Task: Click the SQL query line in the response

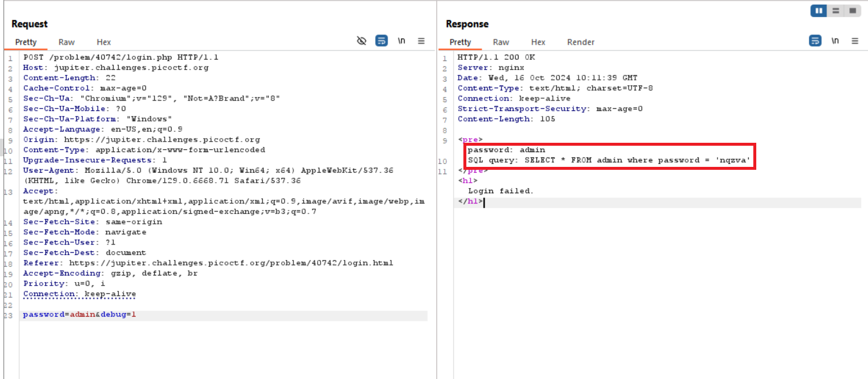Action: [609, 160]
